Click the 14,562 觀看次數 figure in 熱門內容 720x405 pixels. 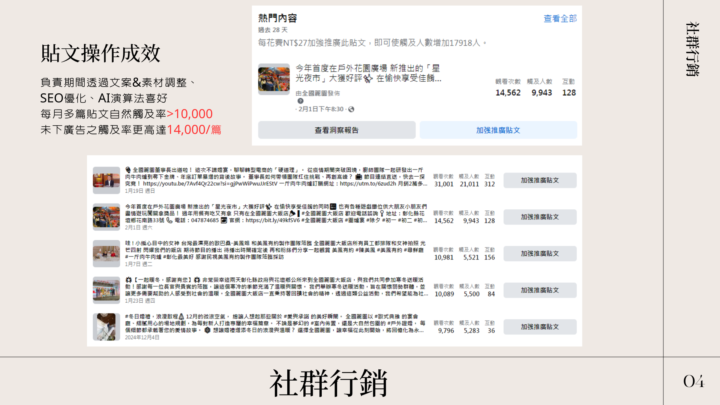[507, 92]
